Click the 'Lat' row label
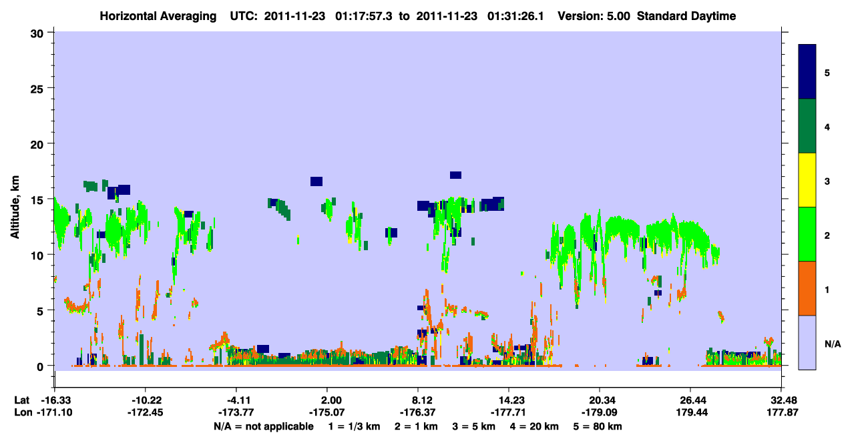868x445 pixels. [22, 400]
